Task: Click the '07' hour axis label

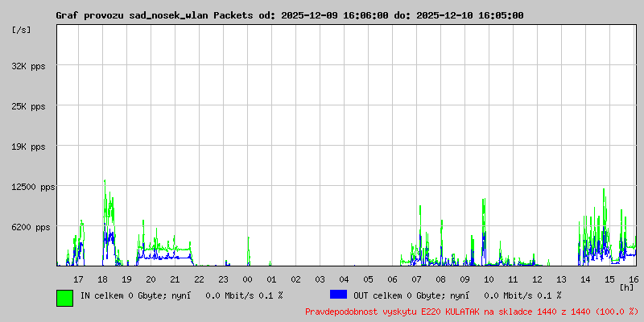Action: pyautogui.click(x=416, y=279)
